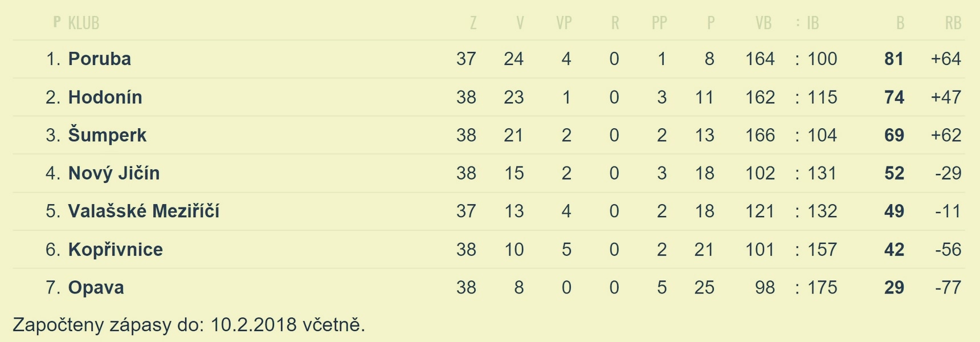
Task: Click the R column header
Action: click(x=615, y=23)
